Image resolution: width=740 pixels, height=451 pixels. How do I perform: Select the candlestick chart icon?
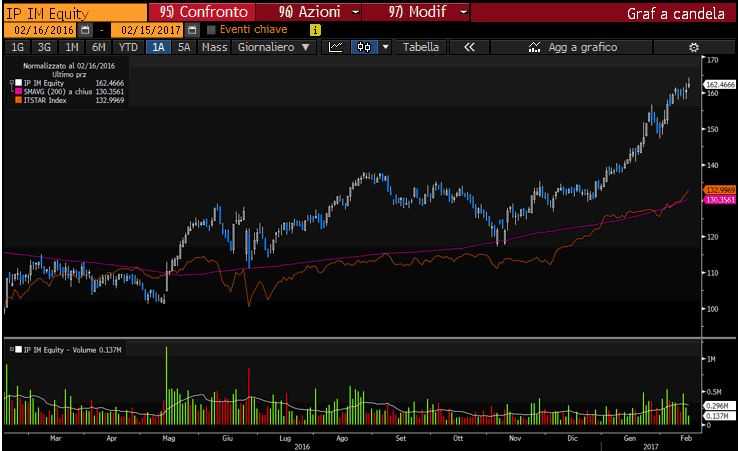click(364, 47)
